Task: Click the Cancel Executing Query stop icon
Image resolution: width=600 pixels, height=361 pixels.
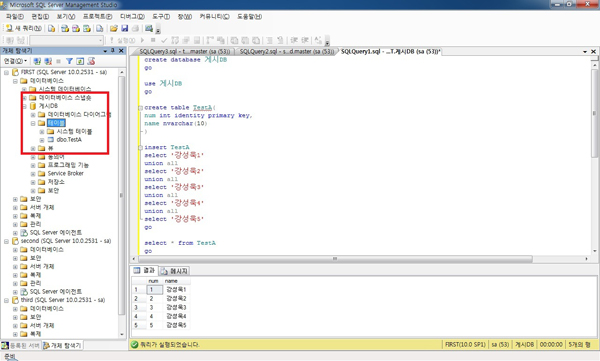Action: pos(153,40)
